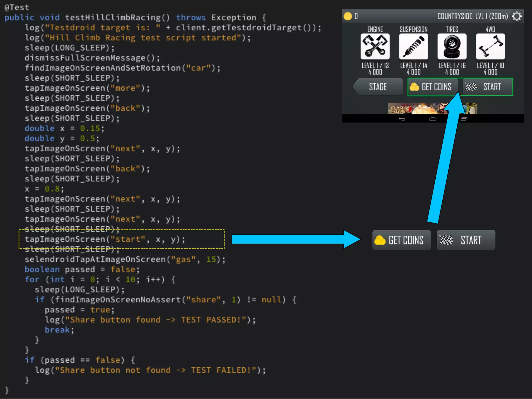Click the highlighted tapImageOnScreen("start") code line
532x399 pixels.
click(105, 239)
